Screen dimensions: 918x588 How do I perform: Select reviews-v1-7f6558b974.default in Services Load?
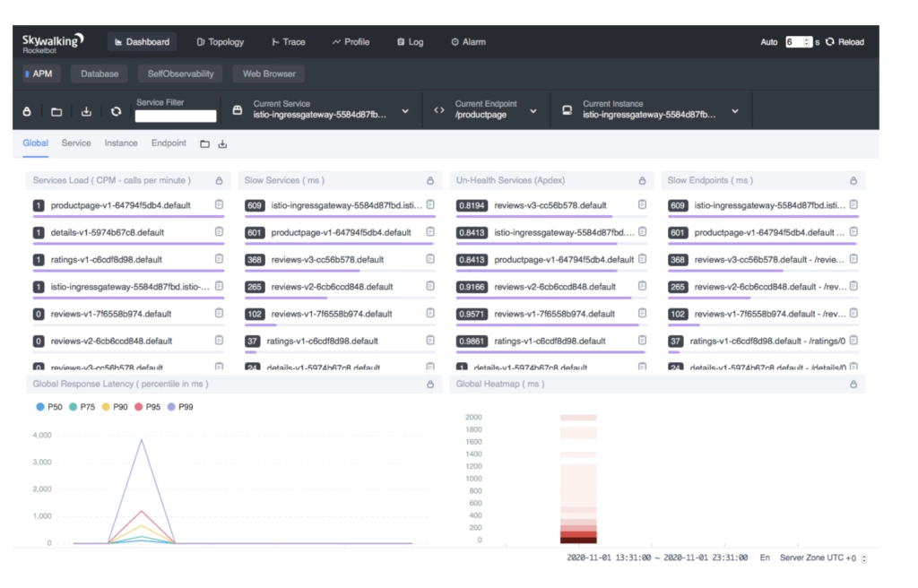[x=110, y=314]
